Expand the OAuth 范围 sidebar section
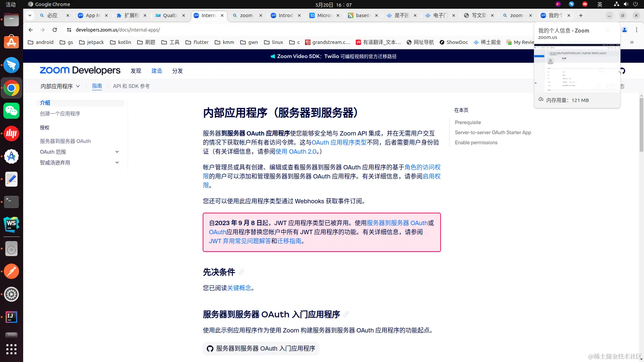This screenshot has width=644, height=362. coord(117,152)
